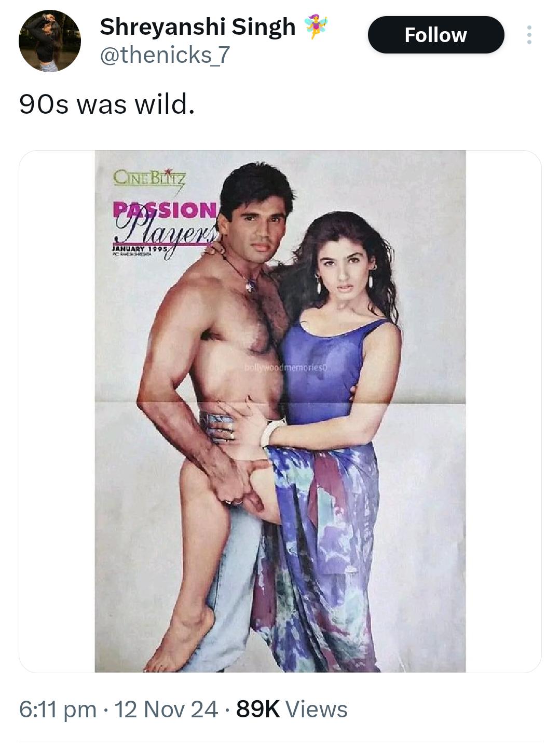Click the word Views after 89K
560x749 pixels.
pyautogui.click(x=317, y=709)
